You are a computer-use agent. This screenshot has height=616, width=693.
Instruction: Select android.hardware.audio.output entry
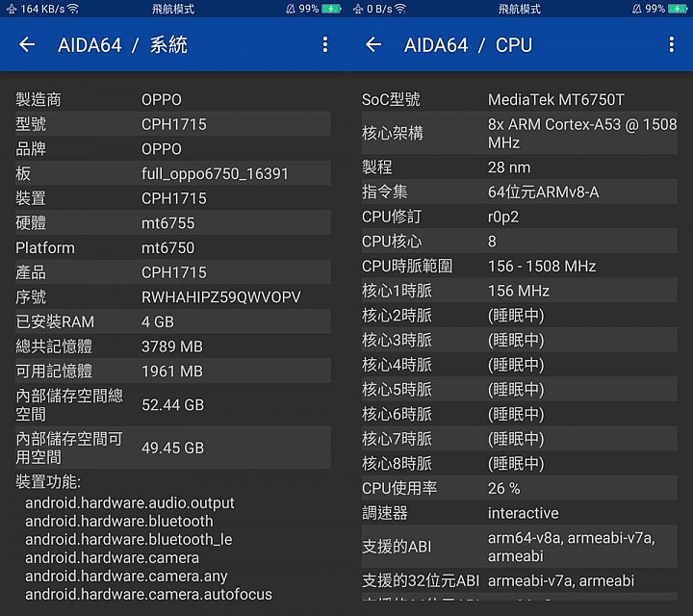coord(130,502)
